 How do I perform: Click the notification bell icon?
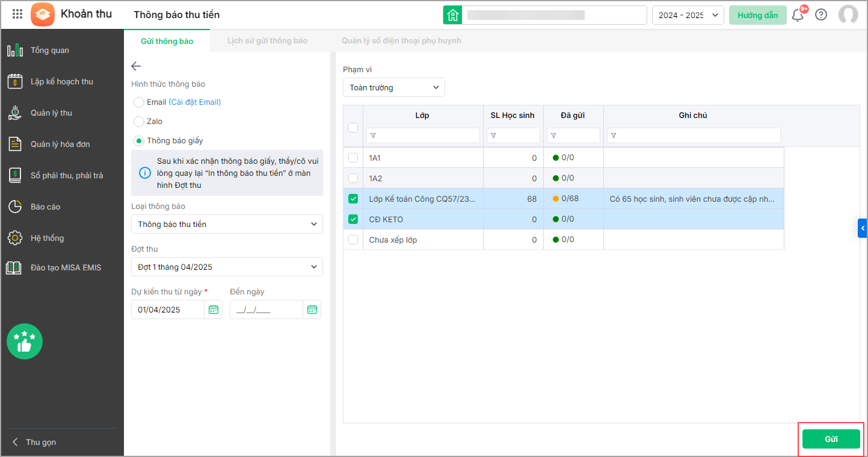[798, 15]
